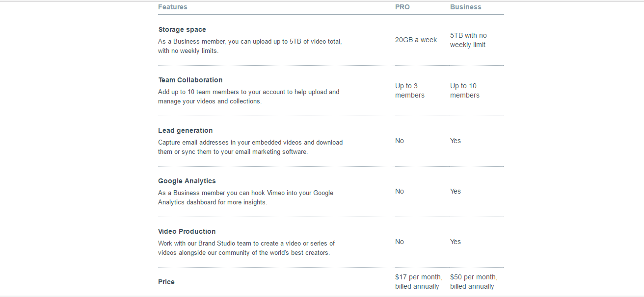644x297 pixels.
Task: Click the Business 'Yes' in Video Production row
Action: coord(456,242)
